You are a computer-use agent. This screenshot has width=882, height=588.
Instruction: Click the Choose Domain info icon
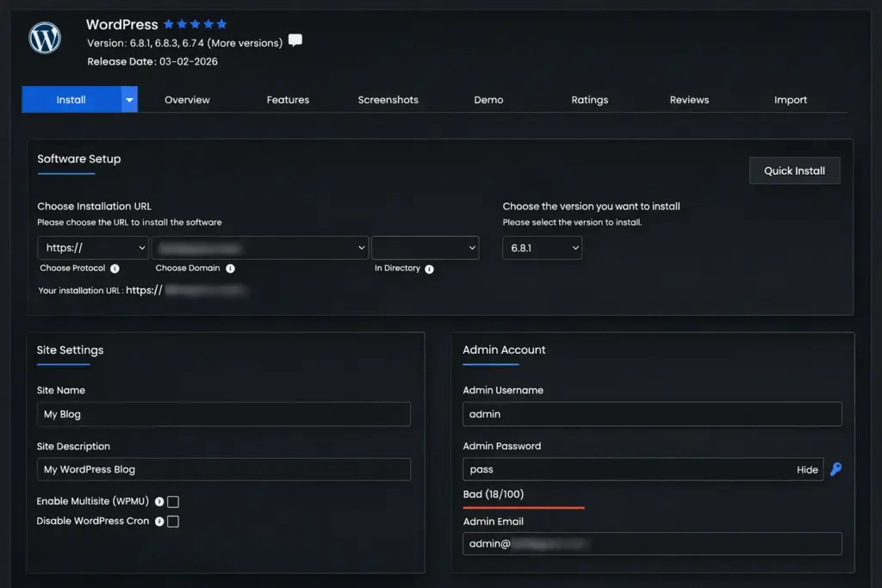coord(230,269)
